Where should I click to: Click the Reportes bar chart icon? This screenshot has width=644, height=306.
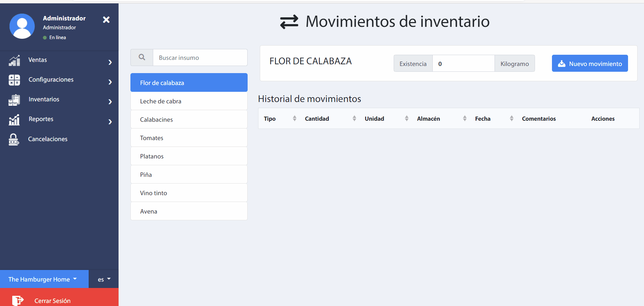tap(14, 120)
